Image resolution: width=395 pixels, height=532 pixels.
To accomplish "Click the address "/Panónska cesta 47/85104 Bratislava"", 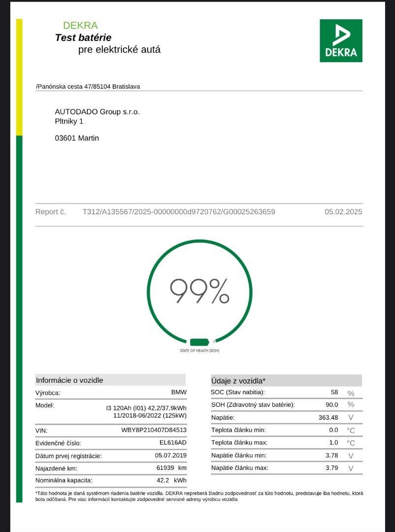I will [x=88, y=87].
